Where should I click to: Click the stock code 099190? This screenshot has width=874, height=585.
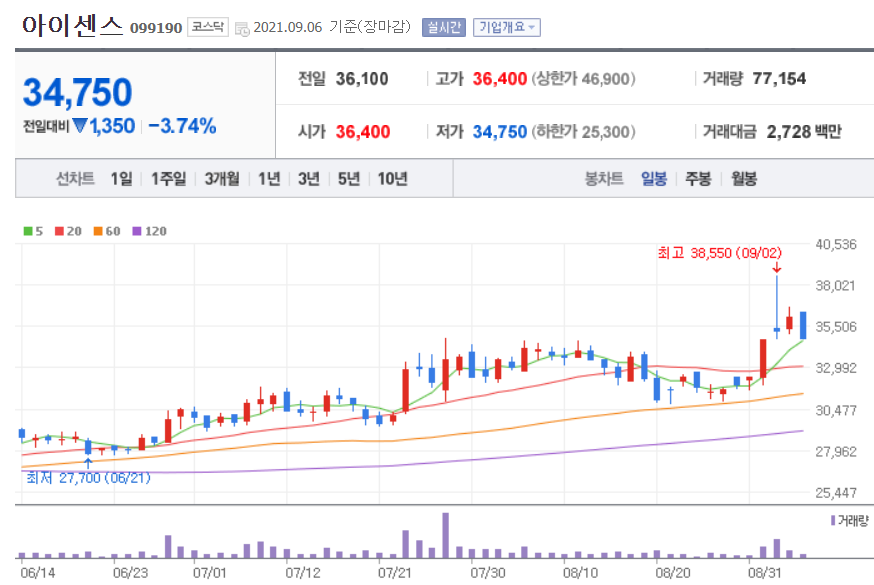coord(156,28)
